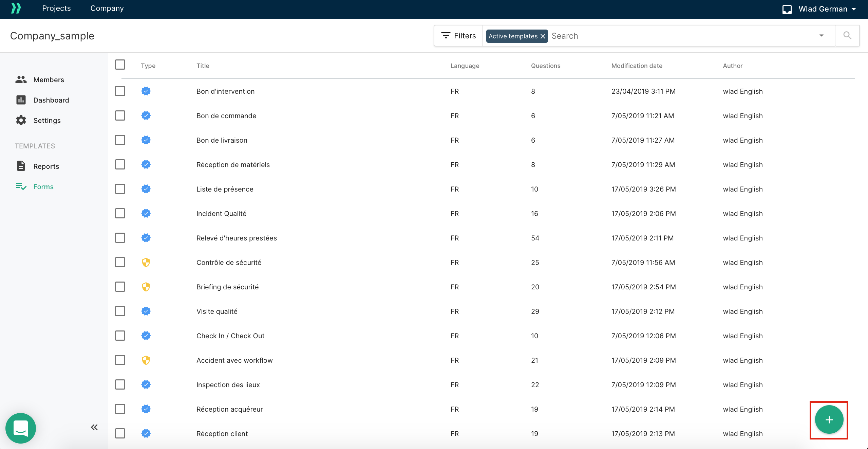
Task: Check the box for Check In / Check Out
Action: click(120, 336)
